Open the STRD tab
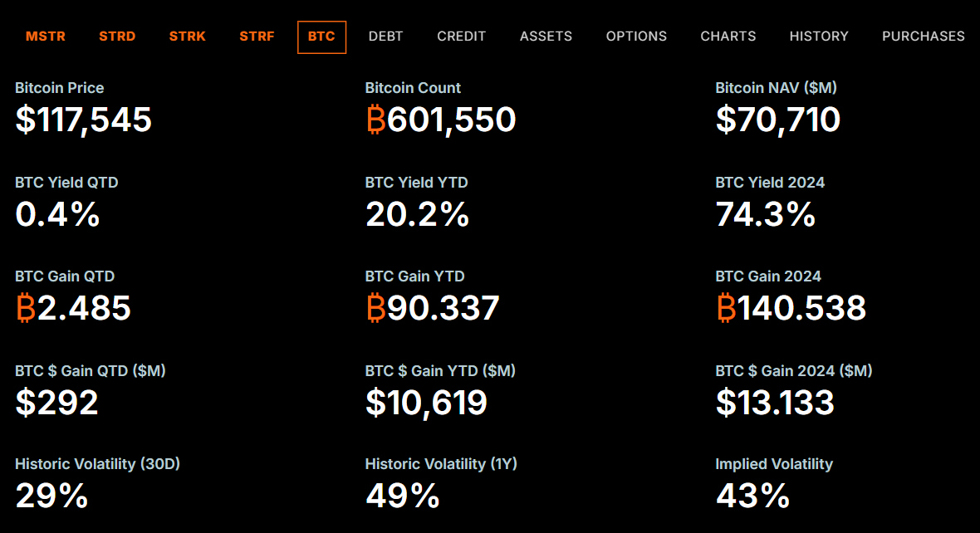980x533 pixels. coord(117,36)
